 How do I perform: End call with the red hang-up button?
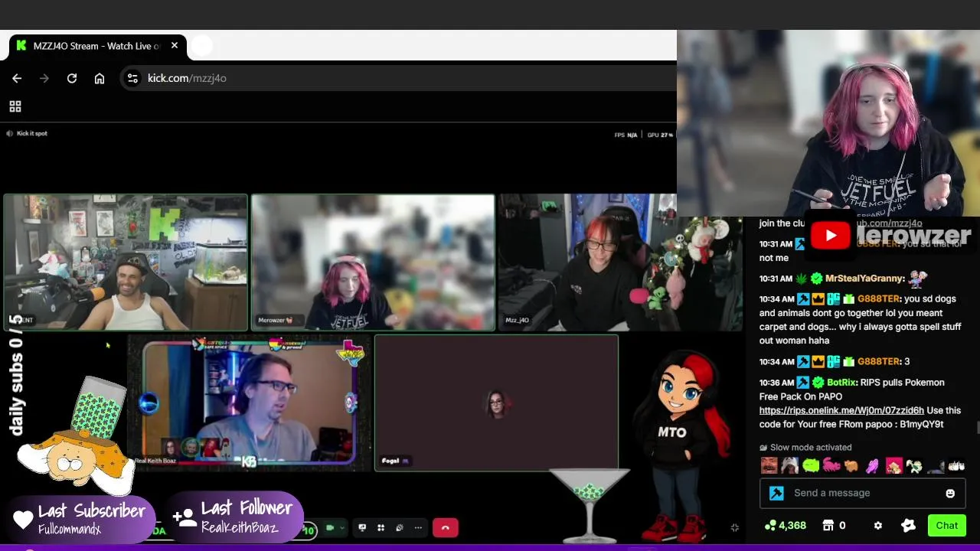tap(446, 527)
